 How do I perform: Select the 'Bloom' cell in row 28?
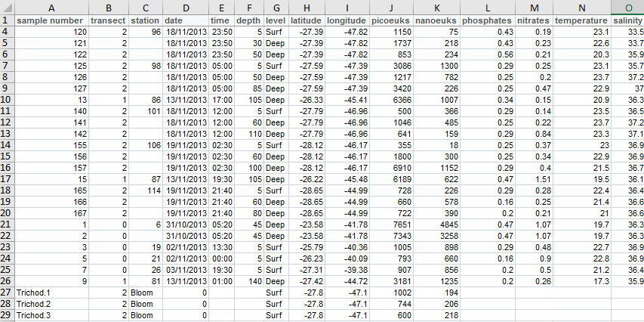click(146, 303)
